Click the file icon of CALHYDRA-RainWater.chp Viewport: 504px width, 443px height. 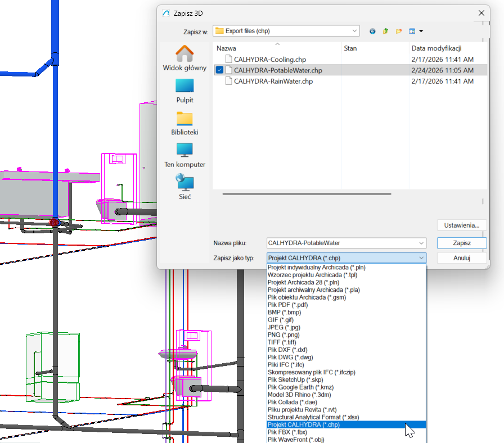tap(228, 81)
